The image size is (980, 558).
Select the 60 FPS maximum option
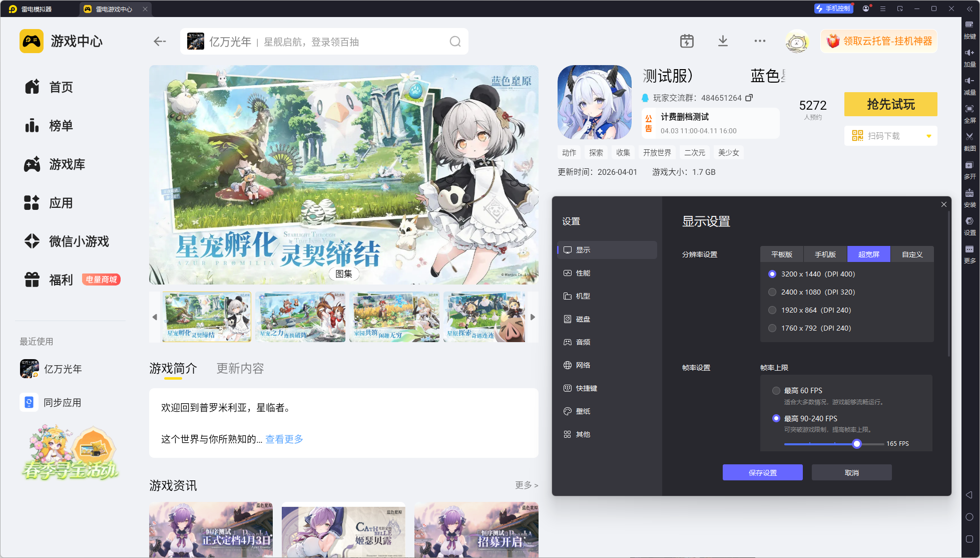pyautogui.click(x=776, y=391)
